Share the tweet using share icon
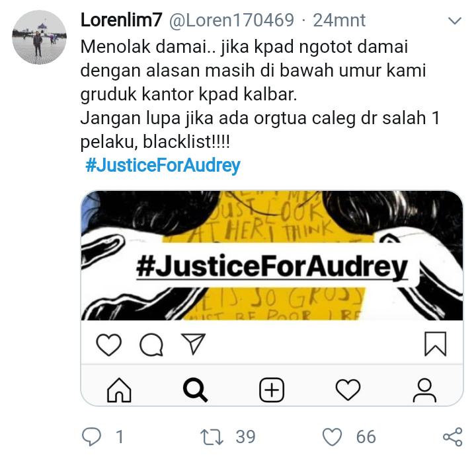 (x=452, y=437)
